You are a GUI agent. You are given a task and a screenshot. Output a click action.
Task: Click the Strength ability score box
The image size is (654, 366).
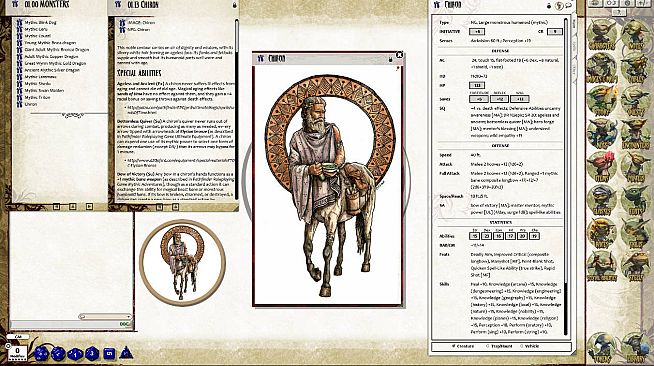[474, 236]
